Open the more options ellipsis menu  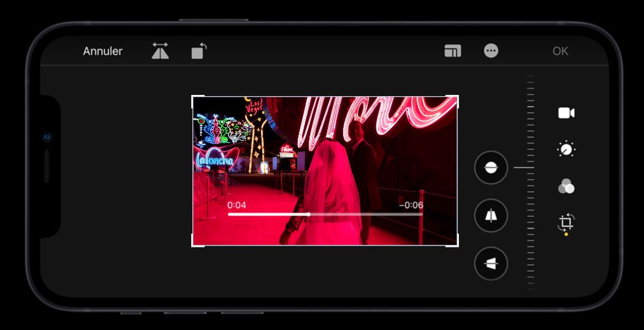pos(491,51)
